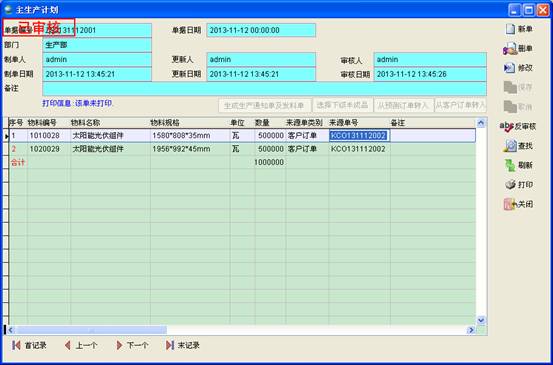Click the 来源单号 column header
Image resolution: width=553 pixels, height=365 pixels.
click(x=359, y=123)
